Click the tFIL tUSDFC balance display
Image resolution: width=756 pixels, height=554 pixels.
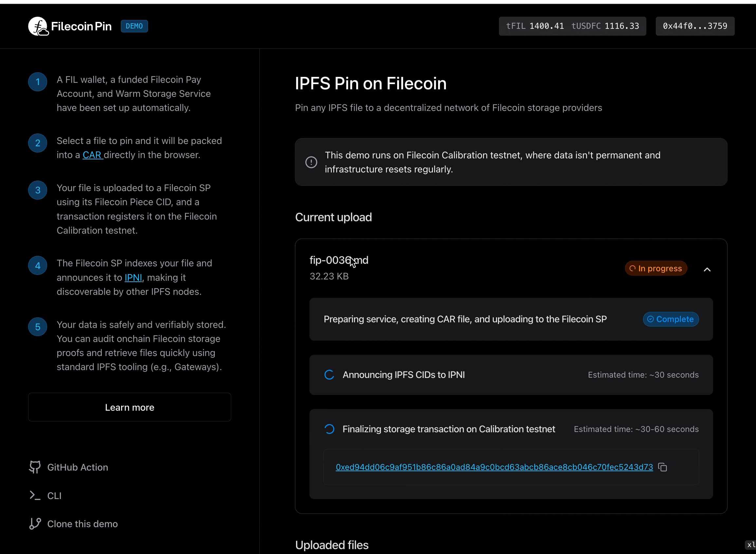click(x=572, y=26)
